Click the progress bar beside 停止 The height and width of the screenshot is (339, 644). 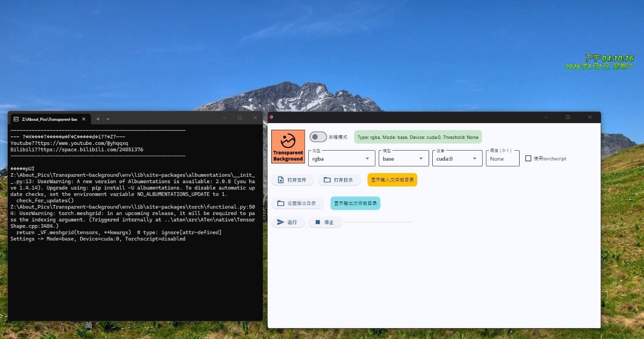coord(379,222)
